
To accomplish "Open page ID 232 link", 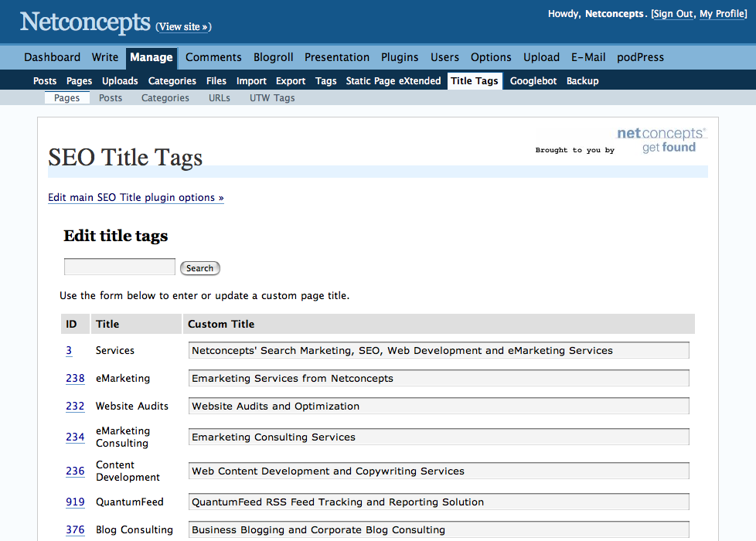I will click(x=75, y=407).
